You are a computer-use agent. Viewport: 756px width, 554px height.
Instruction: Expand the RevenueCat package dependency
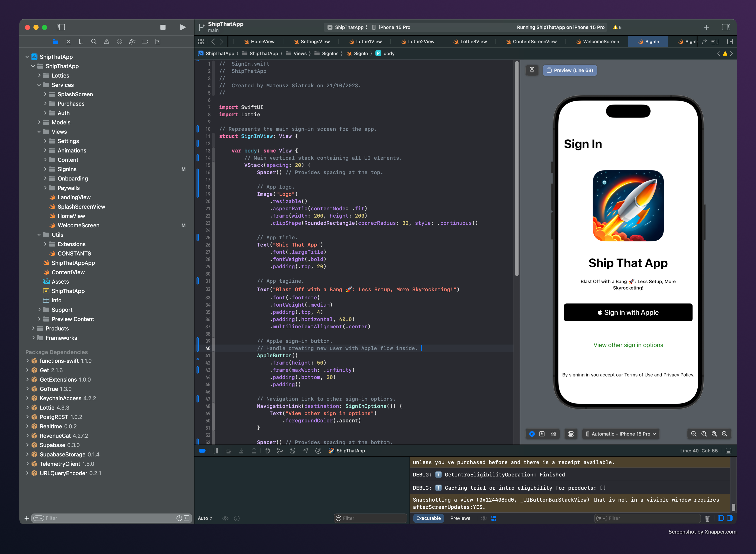[x=27, y=436]
